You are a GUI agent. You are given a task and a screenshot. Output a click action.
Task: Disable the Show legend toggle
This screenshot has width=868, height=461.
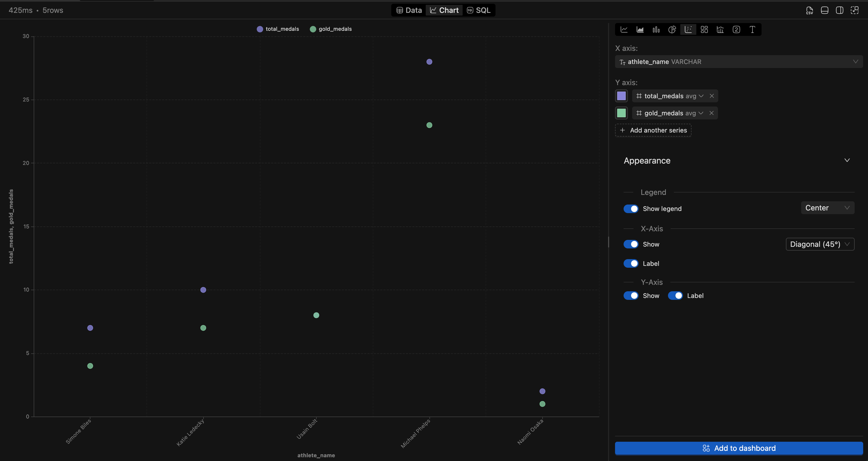(x=631, y=208)
